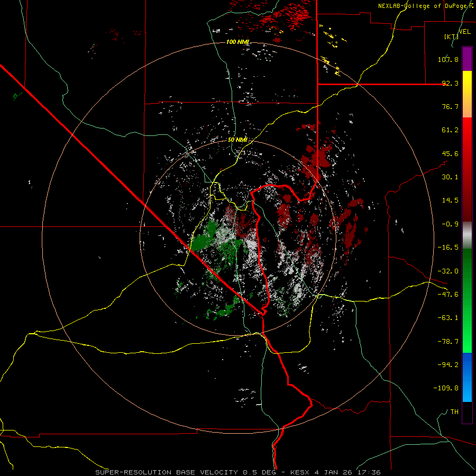Click the -16.5 value on the velocity scale
The height and width of the screenshot is (476, 476).
click(448, 248)
